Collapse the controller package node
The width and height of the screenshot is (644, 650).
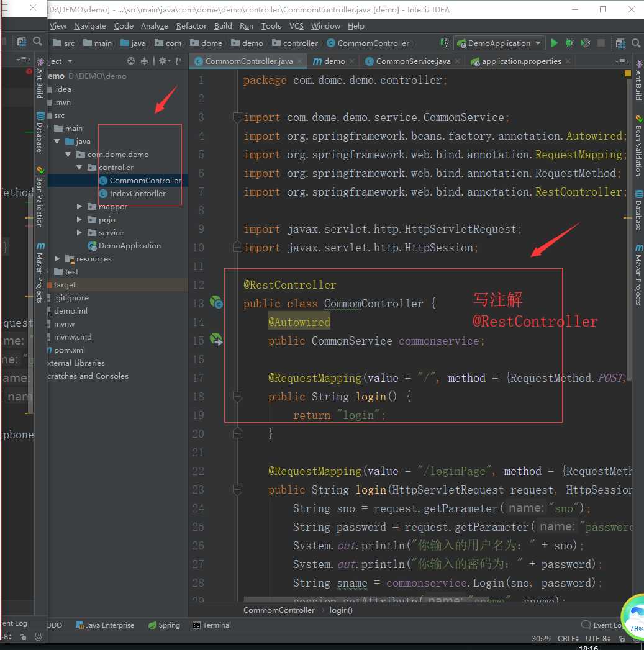point(79,168)
